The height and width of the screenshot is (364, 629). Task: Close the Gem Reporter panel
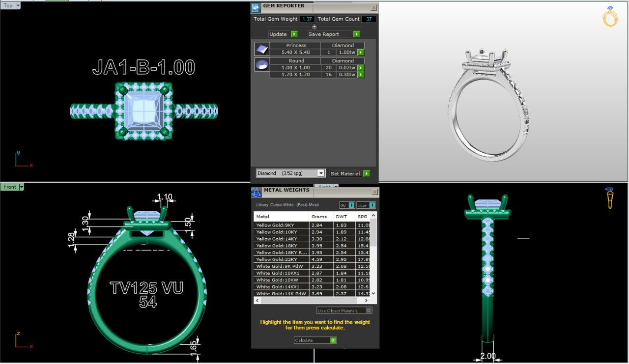click(374, 7)
